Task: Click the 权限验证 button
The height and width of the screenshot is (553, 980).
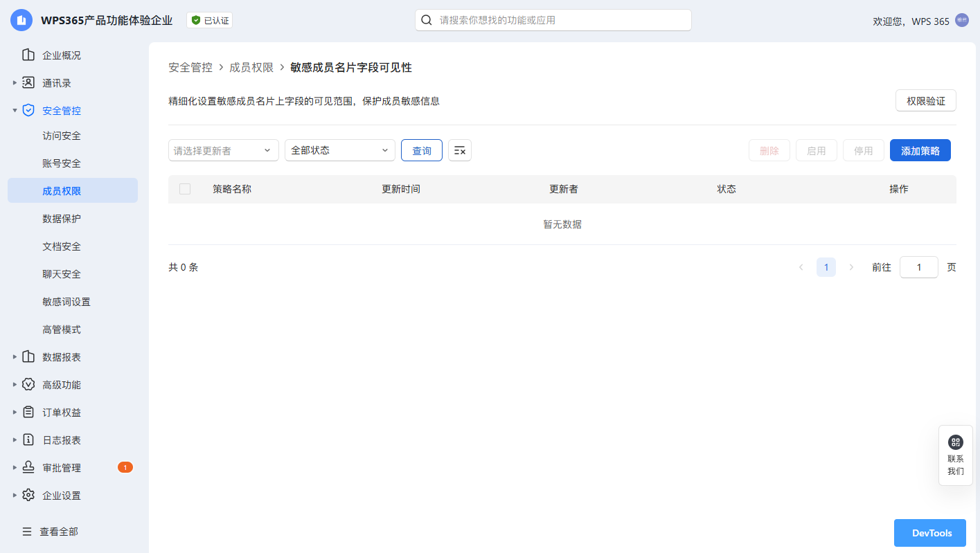Action: [925, 100]
